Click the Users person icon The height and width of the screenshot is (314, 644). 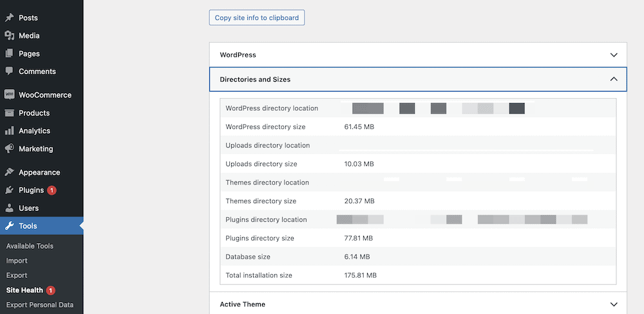(x=9, y=208)
